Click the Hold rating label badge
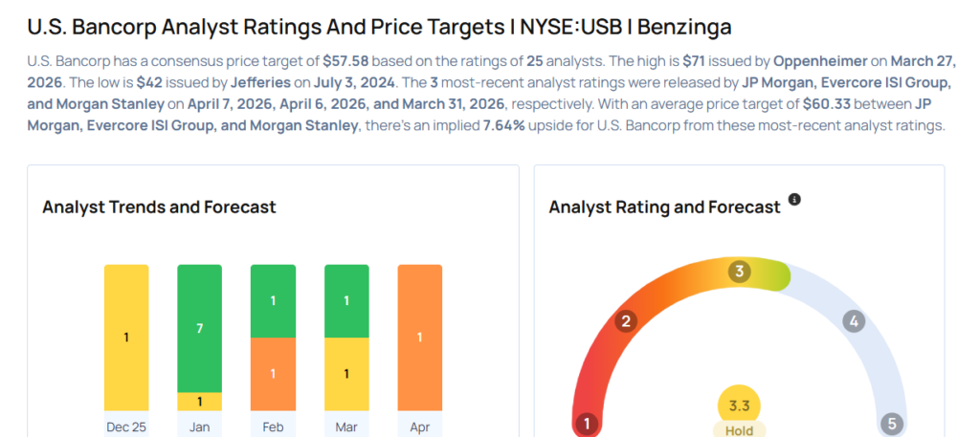The width and height of the screenshot is (980, 437). pos(739,430)
